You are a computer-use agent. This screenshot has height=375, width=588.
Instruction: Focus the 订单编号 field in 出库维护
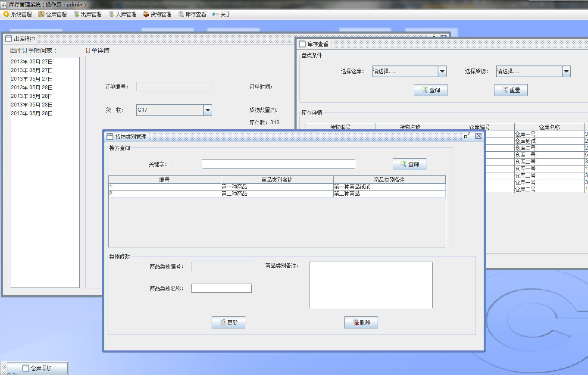(174, 87)
